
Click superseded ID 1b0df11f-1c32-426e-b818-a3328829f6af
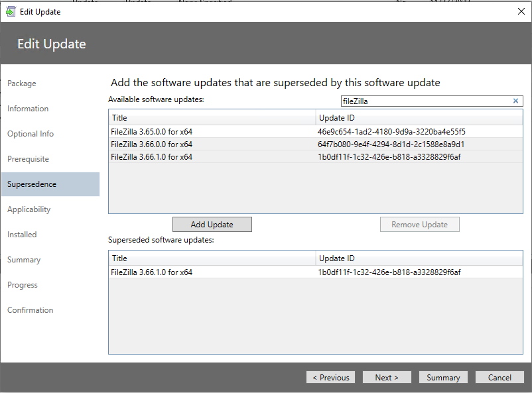tap(389, 272)
